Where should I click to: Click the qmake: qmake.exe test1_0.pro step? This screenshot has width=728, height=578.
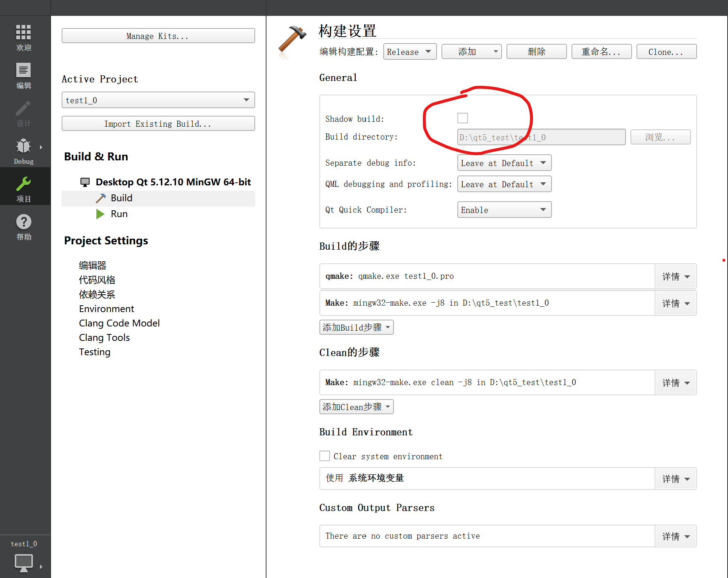pos(487,277)
